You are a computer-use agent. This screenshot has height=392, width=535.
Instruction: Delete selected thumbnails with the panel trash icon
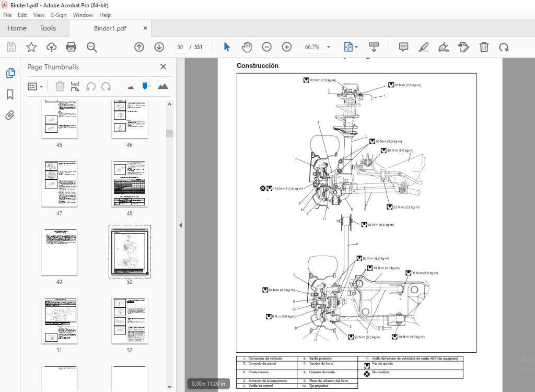(x=60, y=86)
